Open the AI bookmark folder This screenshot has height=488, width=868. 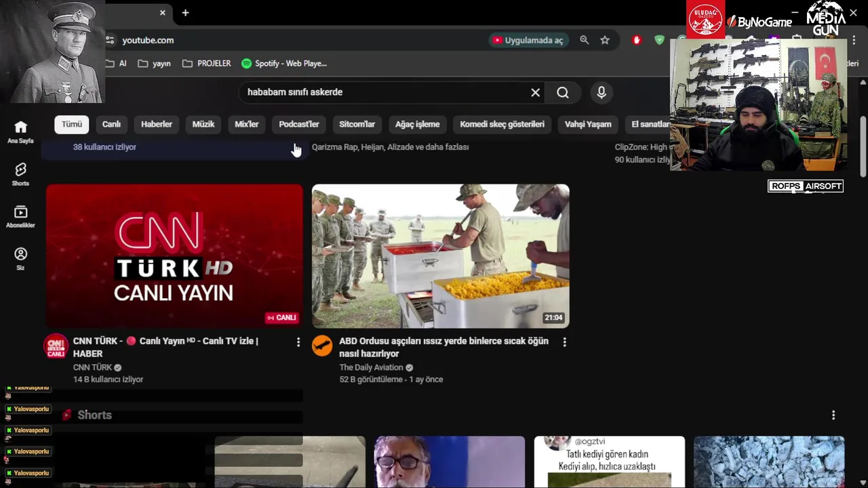click(116, 64)
